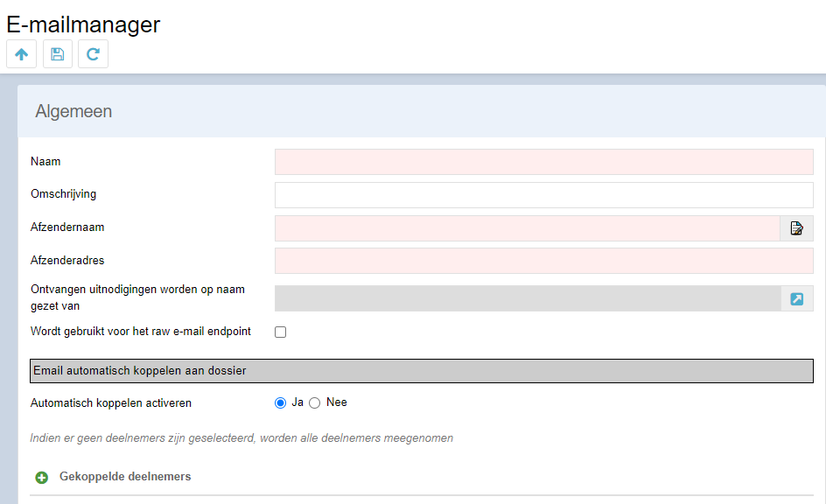
Task: Open the lookup arrow icon for Ontvangen uitnodigingen
Action: [x=796, y=298]
